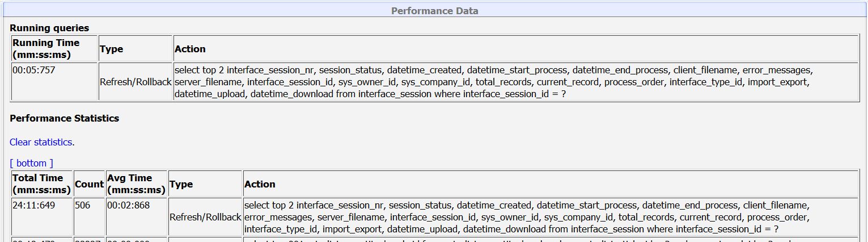
Task: Click Type header in statistics table
Action: [205, 184]
